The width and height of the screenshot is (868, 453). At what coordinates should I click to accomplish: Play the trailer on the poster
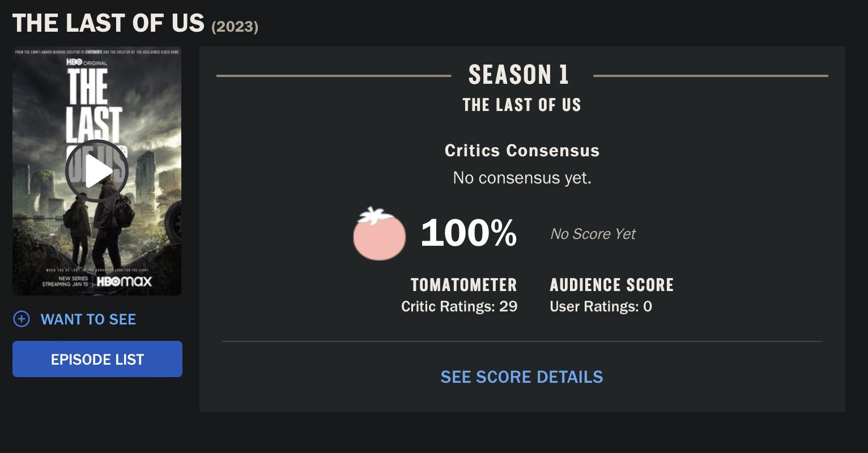pyautogui.click(x=97, y=171)
